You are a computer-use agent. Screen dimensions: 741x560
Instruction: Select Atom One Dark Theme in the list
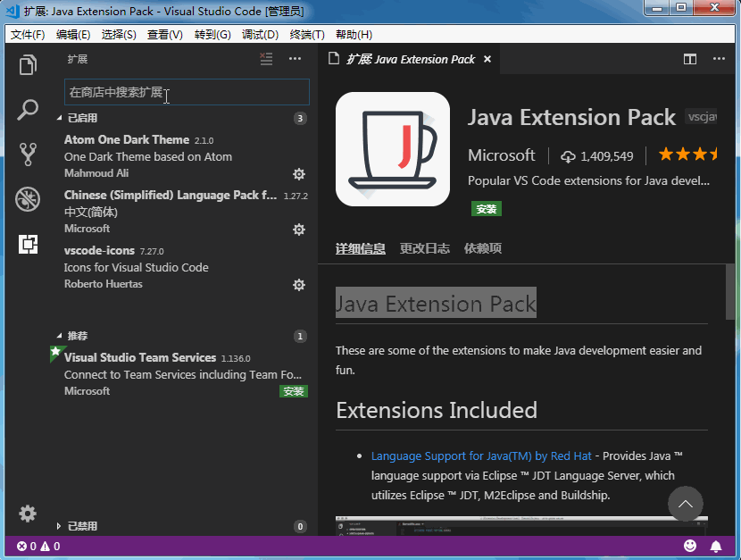click(186, 156)
